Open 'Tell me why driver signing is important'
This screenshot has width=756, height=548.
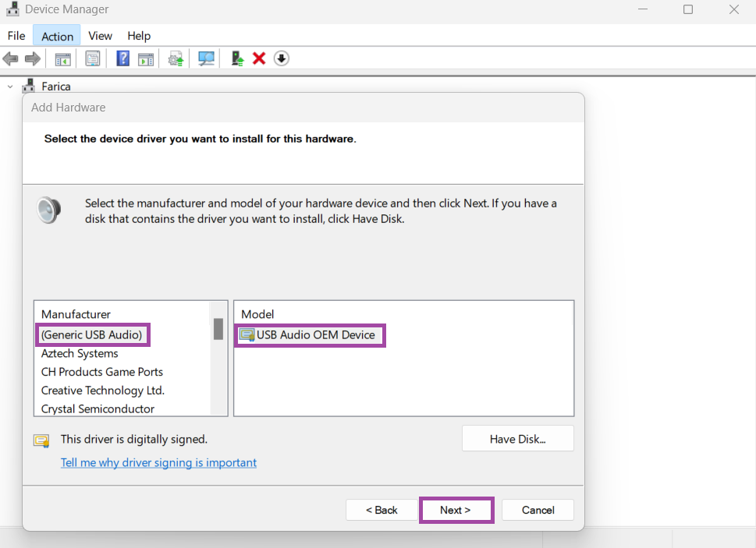coord(158,462)
